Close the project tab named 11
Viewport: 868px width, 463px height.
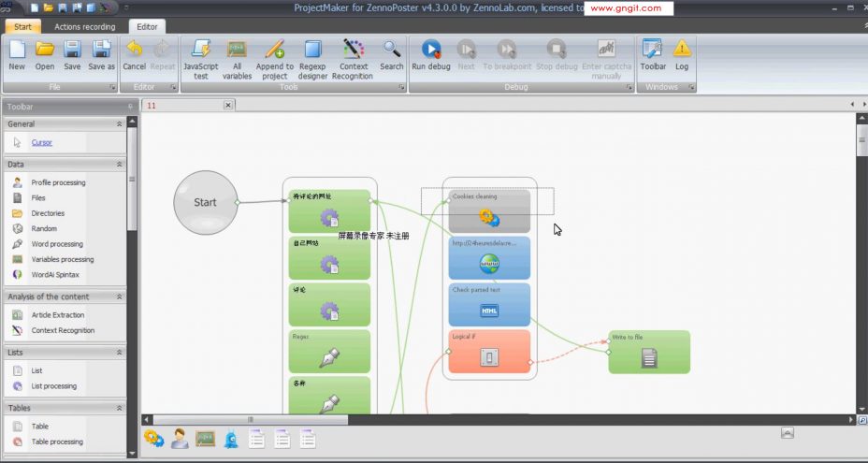pos(227,106)
